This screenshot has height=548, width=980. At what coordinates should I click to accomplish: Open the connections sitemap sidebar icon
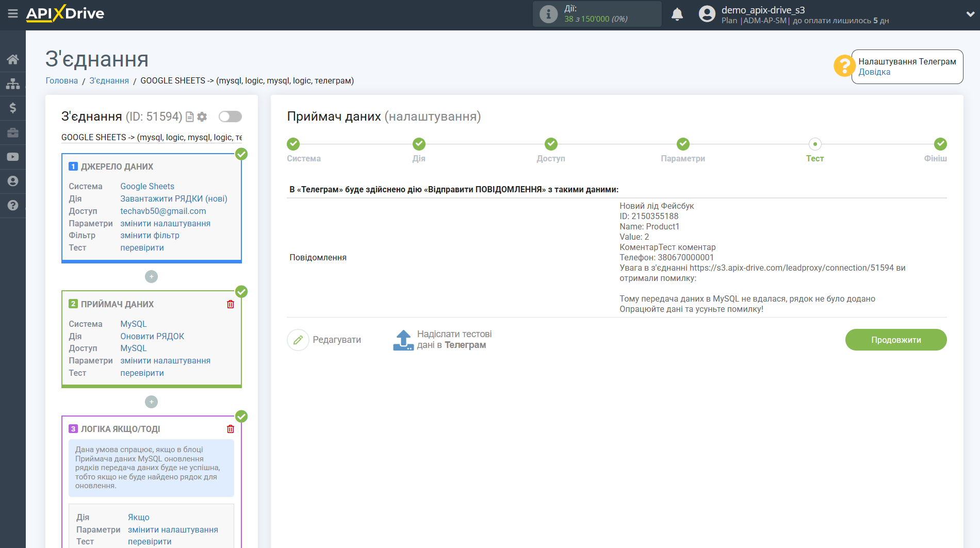tap(13, 84)
